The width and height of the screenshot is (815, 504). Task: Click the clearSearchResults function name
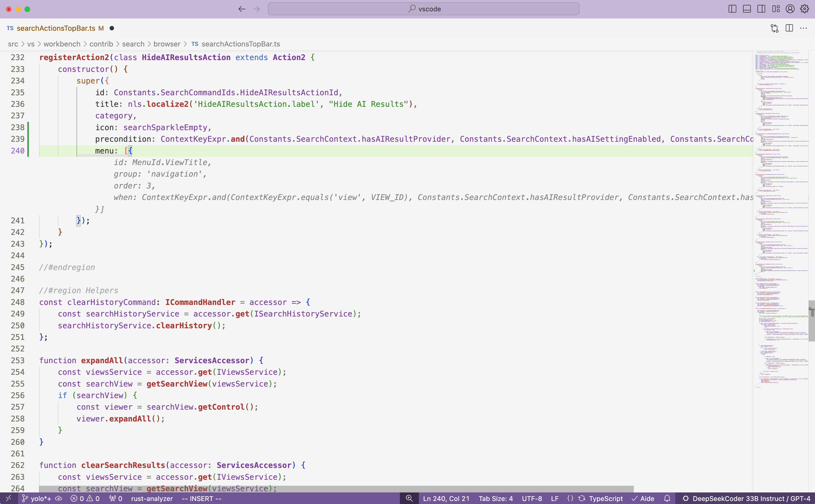point(123,465)
